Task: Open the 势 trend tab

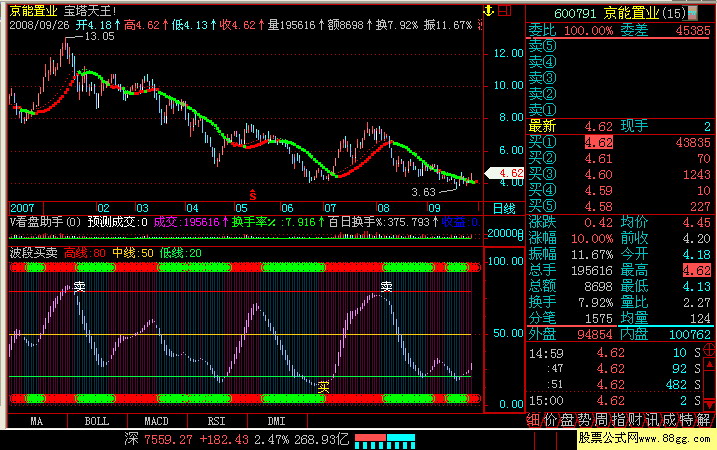Action: (584, 420)
